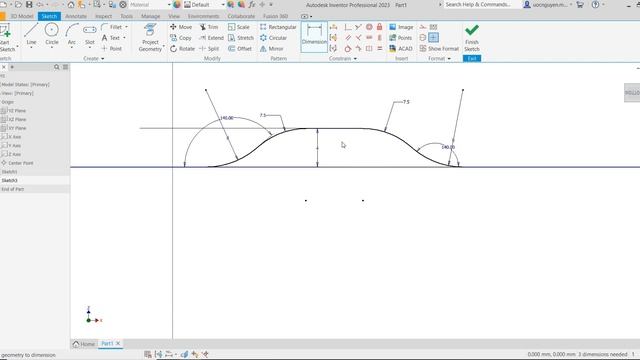Switch to the Manage tab
Screen dimensions: 640x360
click(x=150, y=16)
